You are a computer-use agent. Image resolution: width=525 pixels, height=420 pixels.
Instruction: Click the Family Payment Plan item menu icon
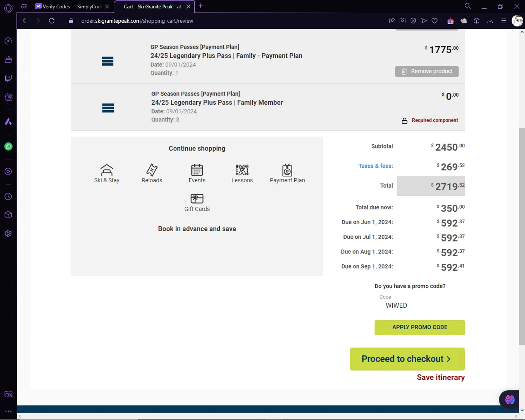point(107,61)
